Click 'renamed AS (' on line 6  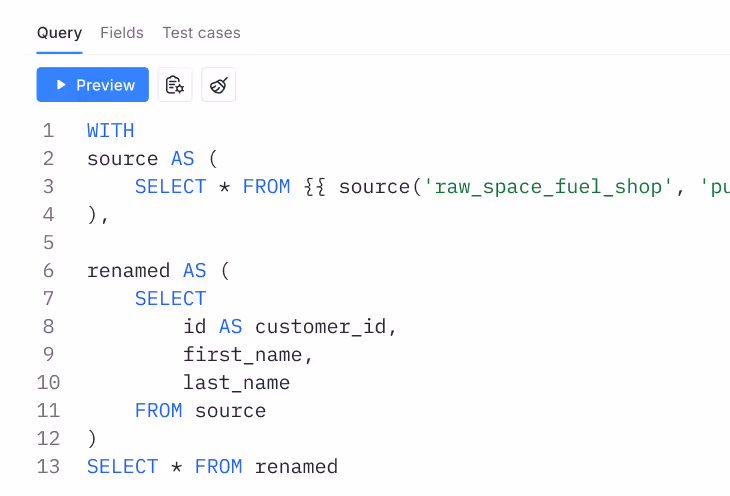click(x=158, y=271)
